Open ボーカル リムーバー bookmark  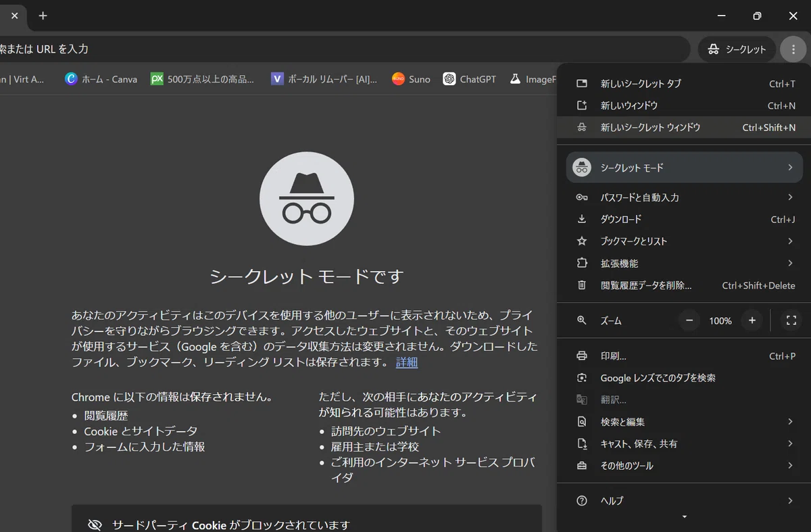(x=324, y=79)
